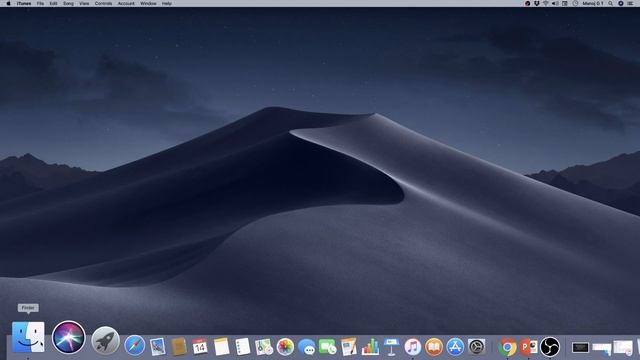Viewport: 640px width, 360px height.
Task: Open the App Store icon
Action: coord(455,347)
